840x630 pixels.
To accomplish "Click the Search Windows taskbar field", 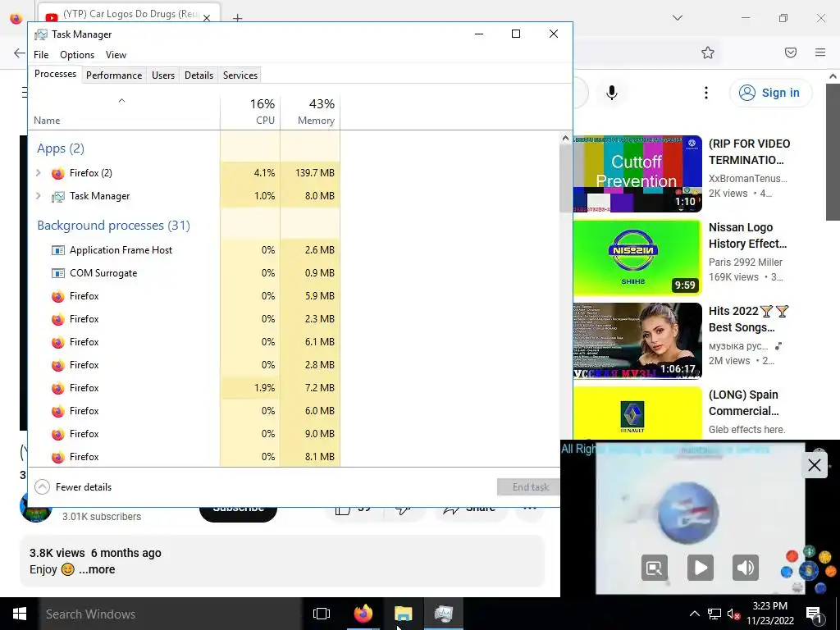I will point(169,614).
